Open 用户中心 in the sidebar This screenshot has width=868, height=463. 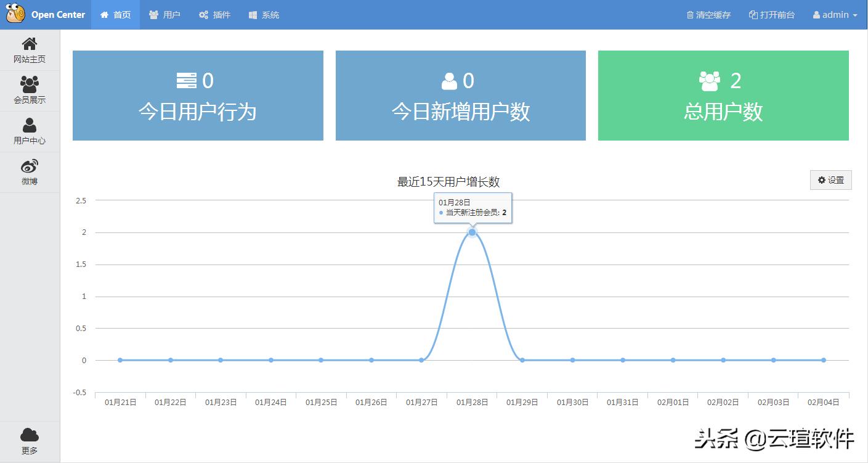coord(30,131)
